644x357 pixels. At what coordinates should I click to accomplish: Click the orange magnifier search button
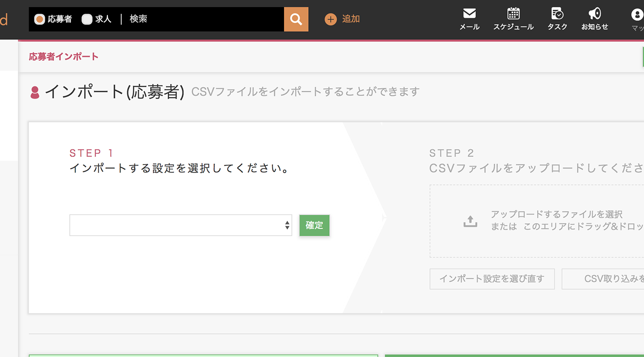tap(296, 19)
